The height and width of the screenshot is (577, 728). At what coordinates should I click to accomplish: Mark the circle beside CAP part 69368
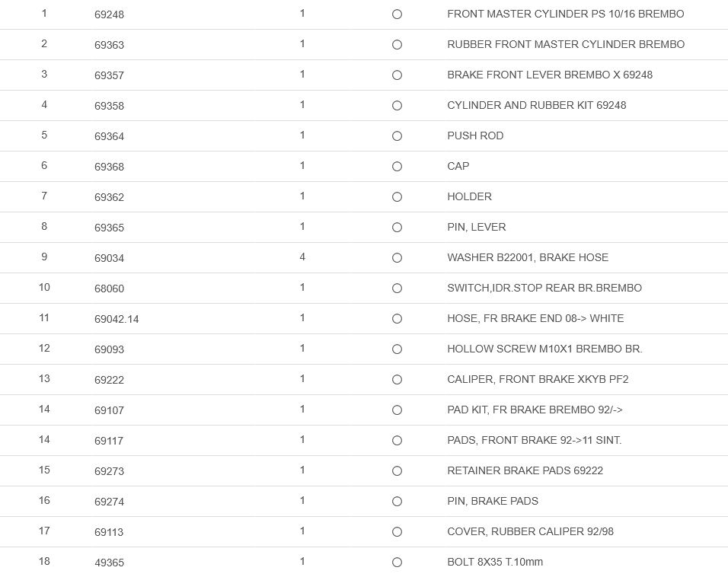point(397,167)
